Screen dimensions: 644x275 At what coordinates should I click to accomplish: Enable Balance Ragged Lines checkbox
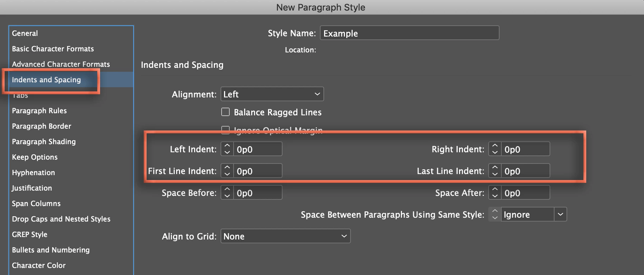225,112
